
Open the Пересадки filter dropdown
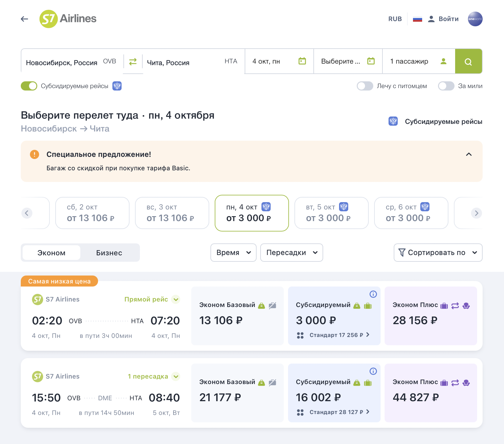click(292, 253)
